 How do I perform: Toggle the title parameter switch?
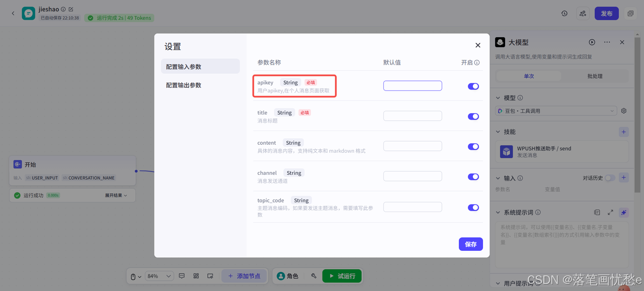[x=473, y=117]
